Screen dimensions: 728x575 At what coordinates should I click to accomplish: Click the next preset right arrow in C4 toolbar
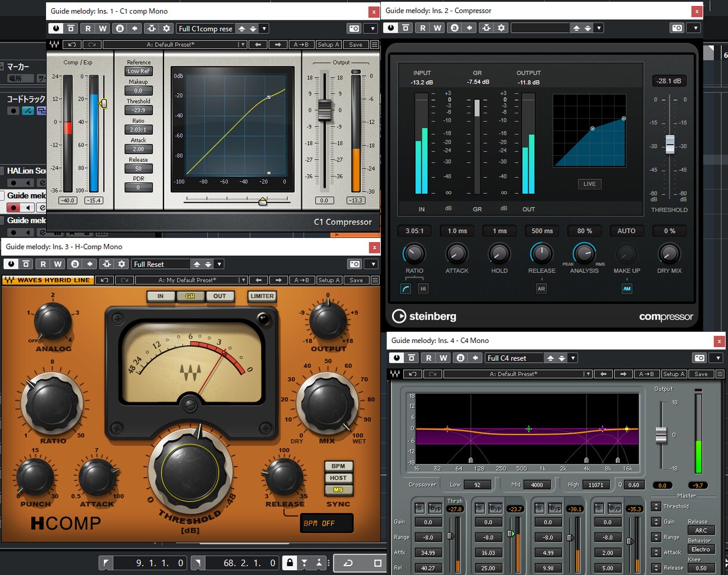(623, 374)
